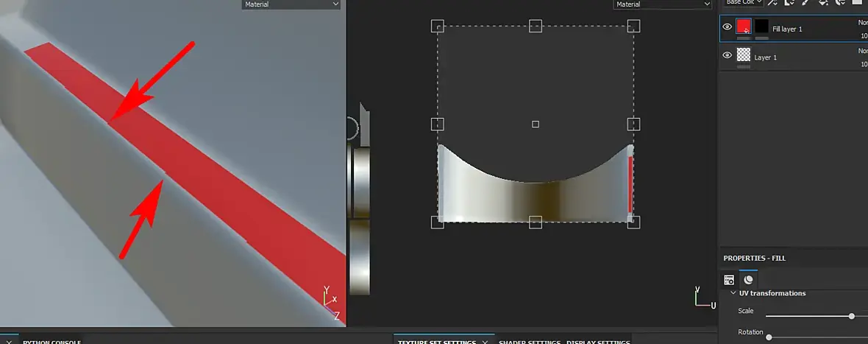
Task: Click the Rotation slider handle
Action: tap(769, 337)
